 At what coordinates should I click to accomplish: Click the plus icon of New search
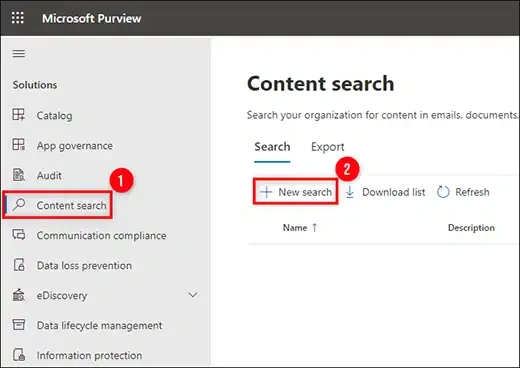pos(266,192)
